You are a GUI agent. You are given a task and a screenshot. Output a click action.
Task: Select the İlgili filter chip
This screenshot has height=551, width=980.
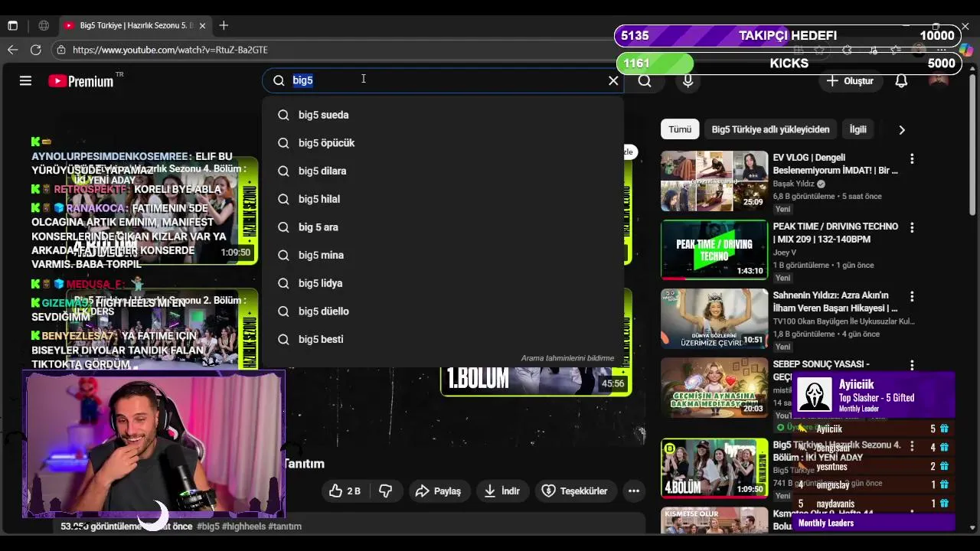[857, 129]
